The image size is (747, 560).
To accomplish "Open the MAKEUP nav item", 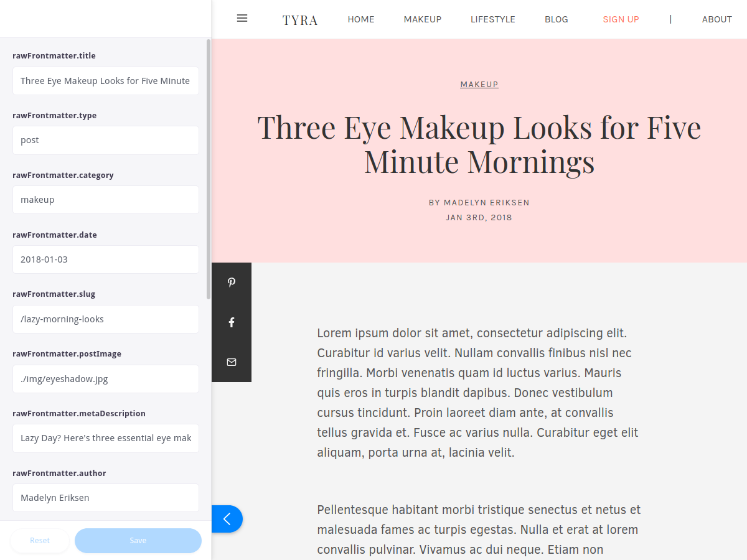I will 423,19.
